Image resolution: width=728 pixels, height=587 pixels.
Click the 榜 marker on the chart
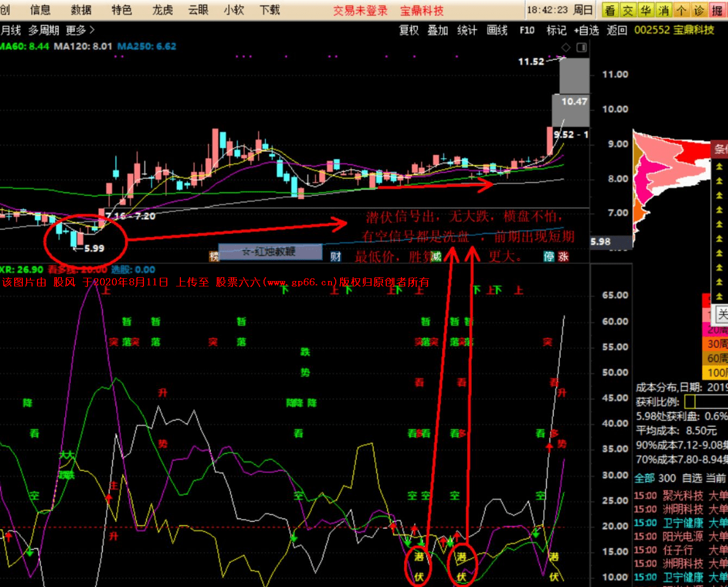[214, 256]
